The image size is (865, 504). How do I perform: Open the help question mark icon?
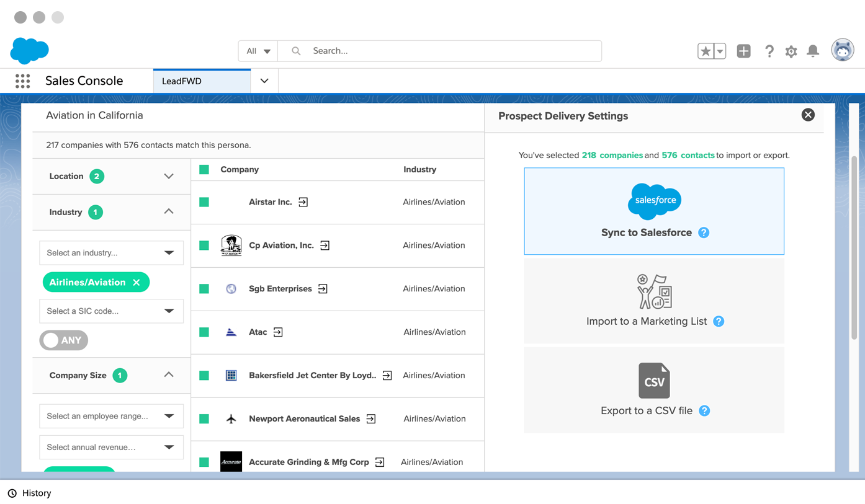(769, 51)
